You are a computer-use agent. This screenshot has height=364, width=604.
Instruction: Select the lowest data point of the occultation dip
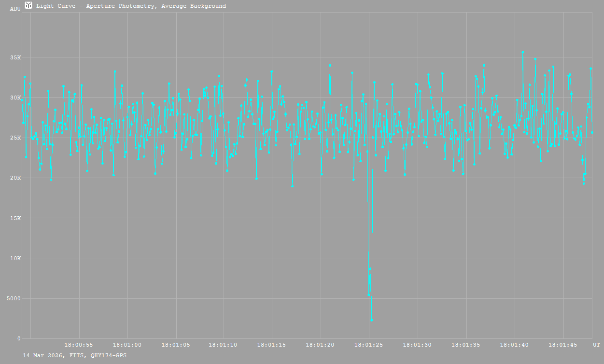tap(371, 320)
